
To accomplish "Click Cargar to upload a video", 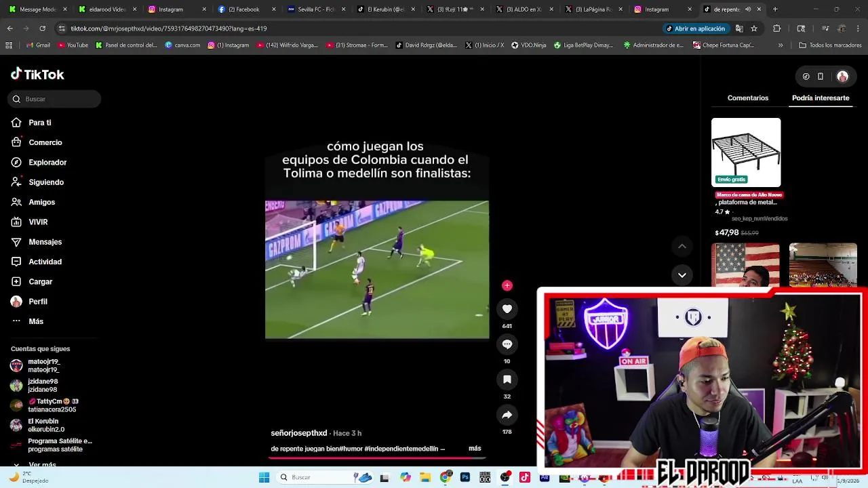I will tap(32, 281).
